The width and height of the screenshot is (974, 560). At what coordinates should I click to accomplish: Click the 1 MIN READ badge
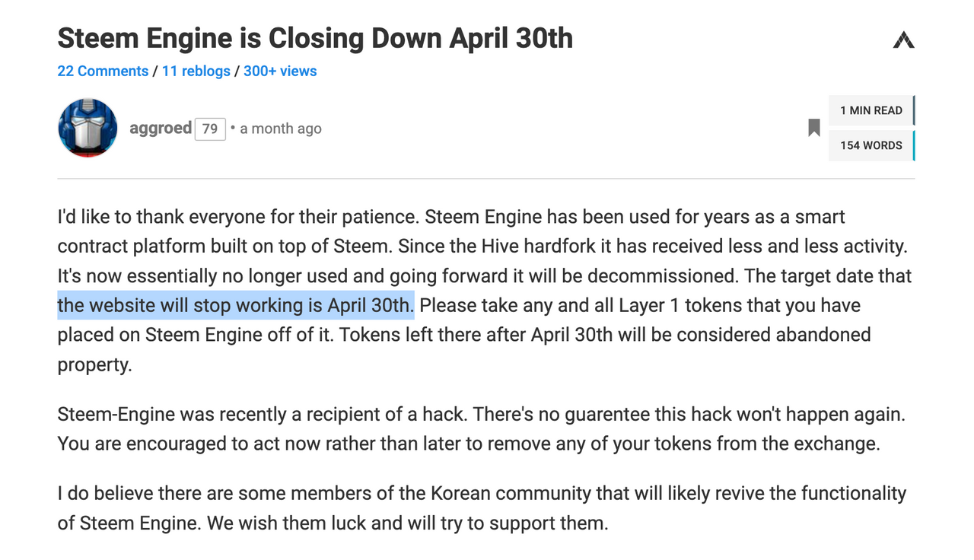[871, 110]
